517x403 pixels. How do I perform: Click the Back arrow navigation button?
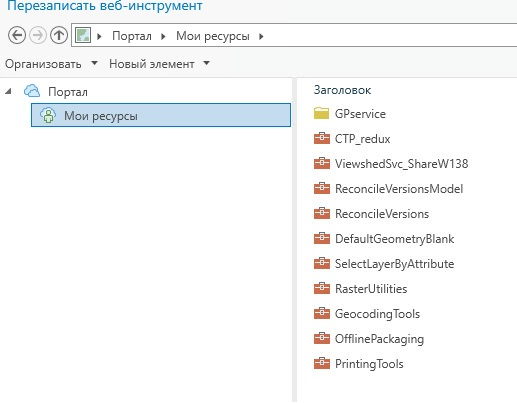tap(17, 35)
